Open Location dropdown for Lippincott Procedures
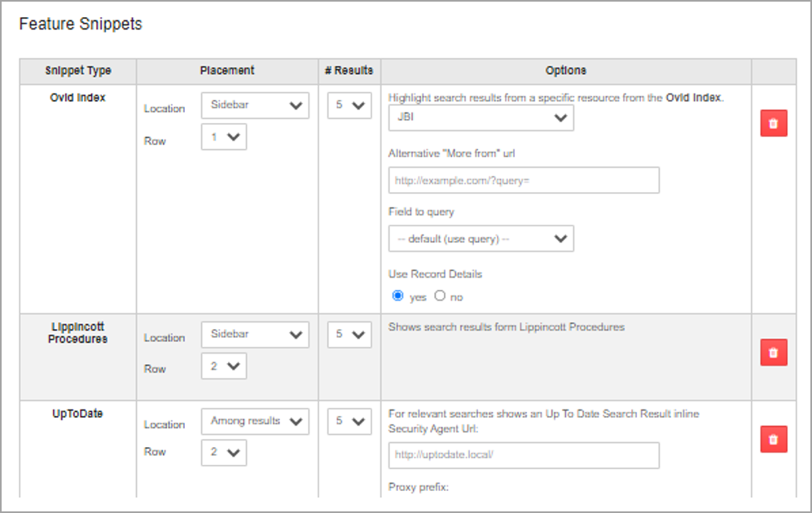This screenshot has height=513, width=812. [x=255, y=335]
